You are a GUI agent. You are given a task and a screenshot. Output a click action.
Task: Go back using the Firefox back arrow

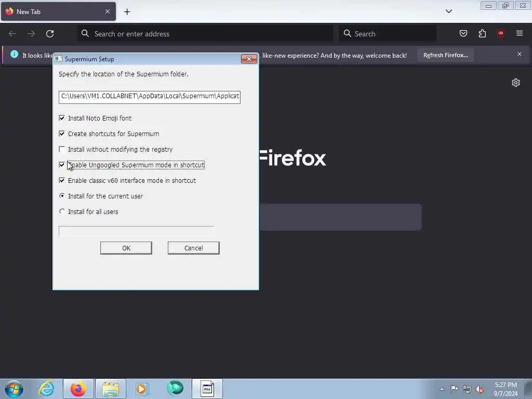12,34
